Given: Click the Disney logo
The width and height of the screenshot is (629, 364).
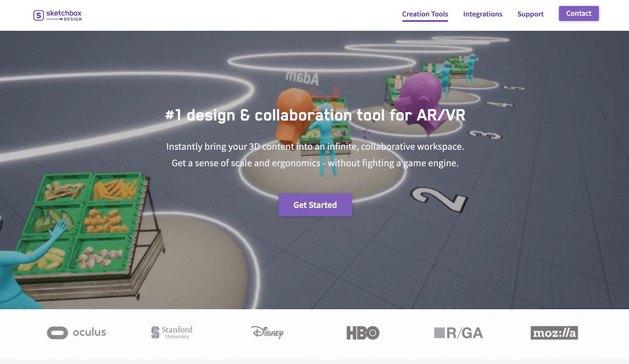Looking at the screenshot, I should (267, 332).
